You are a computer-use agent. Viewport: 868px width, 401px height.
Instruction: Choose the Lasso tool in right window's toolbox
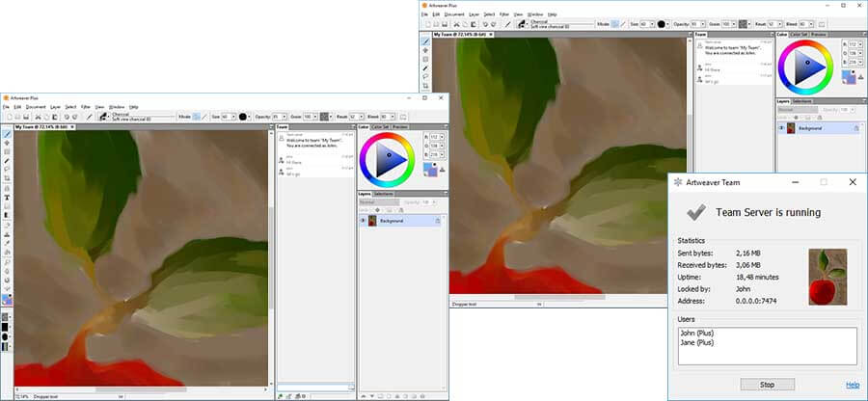click(x=425, y=75)
